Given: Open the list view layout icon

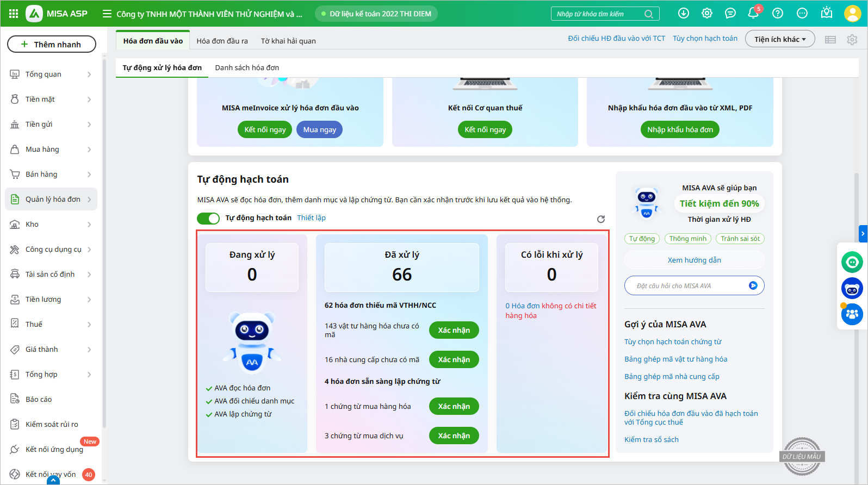Looking at the screenshot, I should tap(830, 40).
